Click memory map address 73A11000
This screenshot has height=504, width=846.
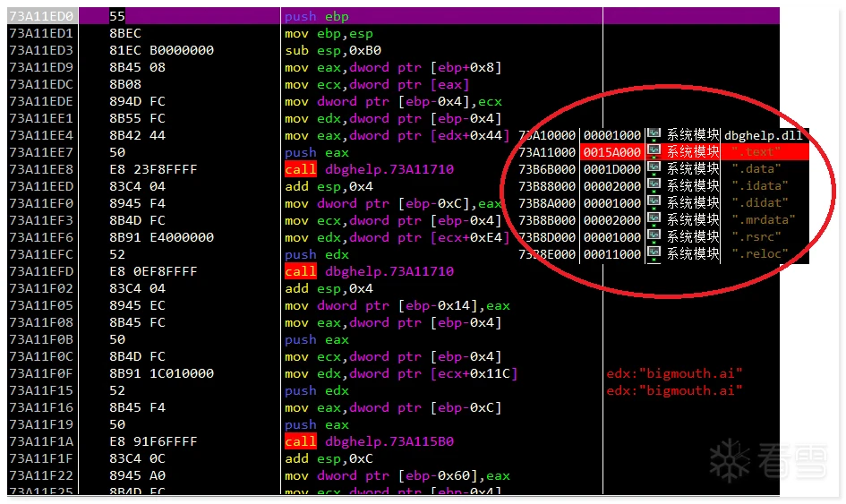[547, 152]
